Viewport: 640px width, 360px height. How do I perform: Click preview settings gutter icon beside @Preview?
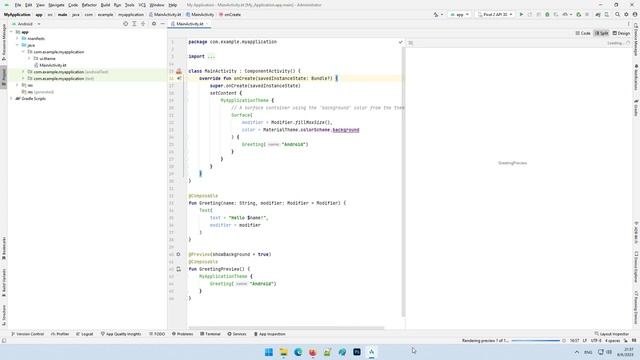pos(178,254)
